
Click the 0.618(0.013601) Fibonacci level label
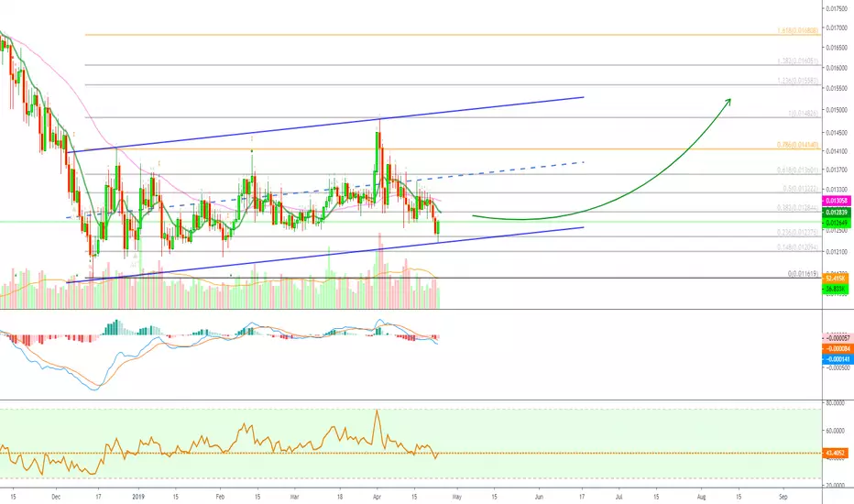tap(798, 170)
